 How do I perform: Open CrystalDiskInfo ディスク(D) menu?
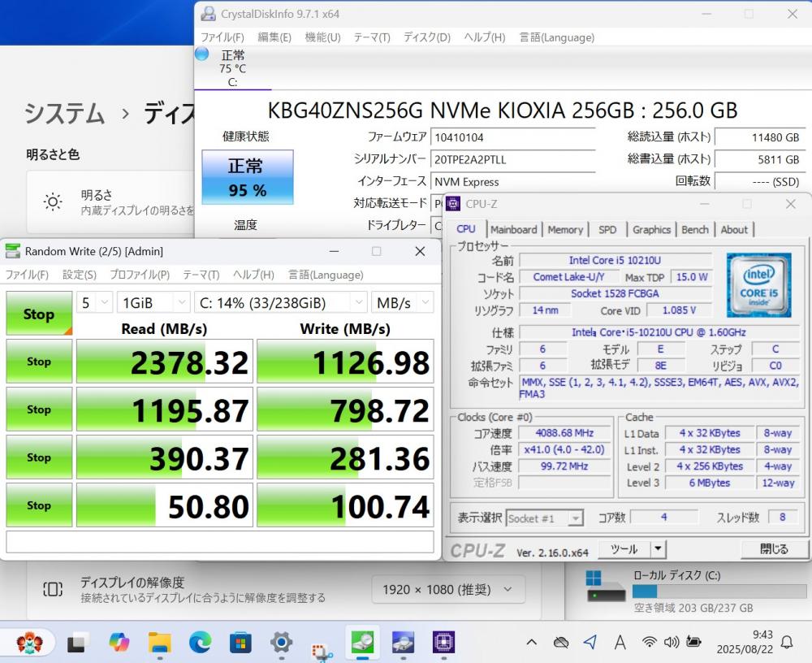pyautogui.click(x=427, y=37)
